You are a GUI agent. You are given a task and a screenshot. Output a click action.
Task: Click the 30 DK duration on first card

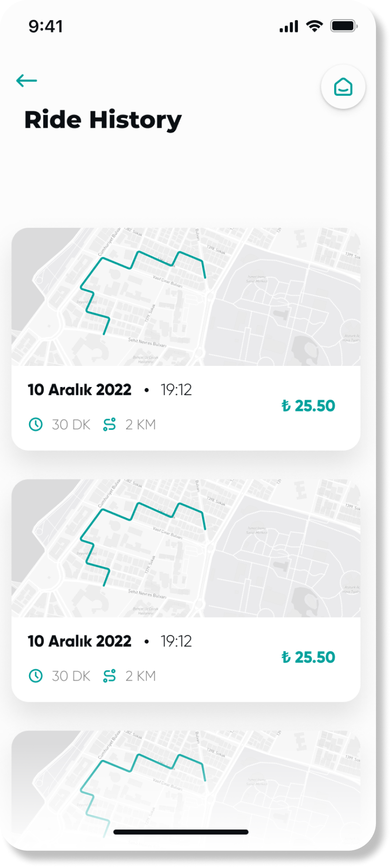point(71,425)
